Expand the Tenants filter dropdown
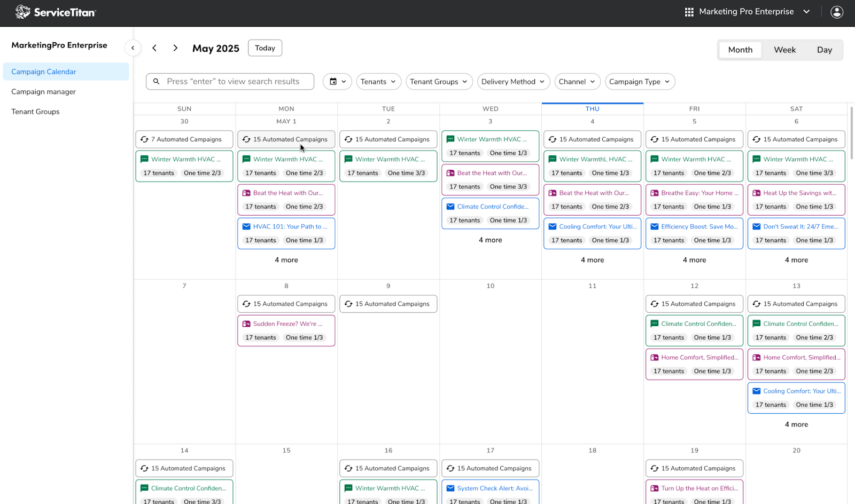855x504 pixels. pos(379,82)
